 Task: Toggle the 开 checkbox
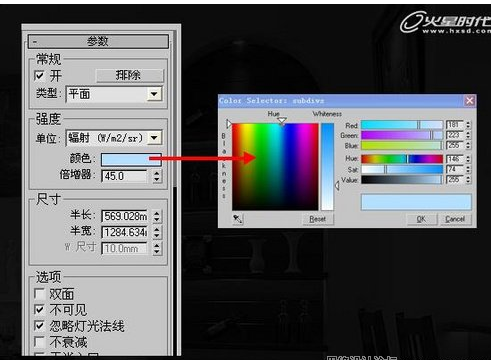tap(39, 76)
